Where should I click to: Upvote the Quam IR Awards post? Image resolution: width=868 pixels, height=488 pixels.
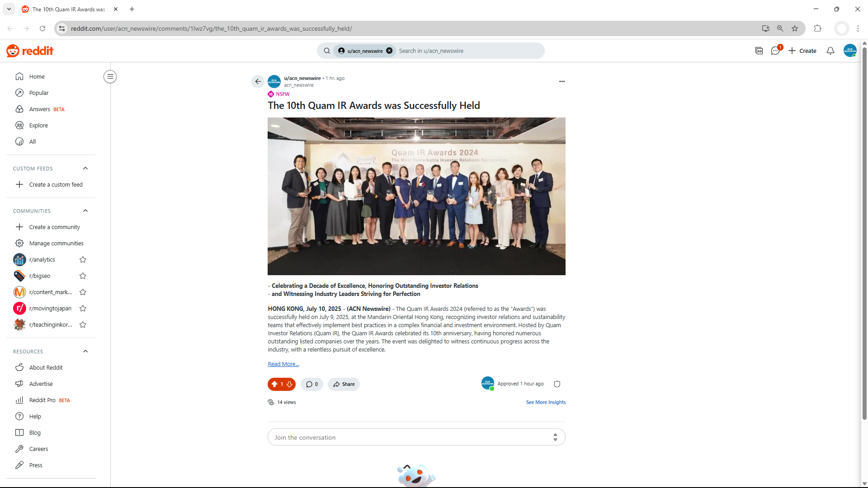tap(274, 384)
